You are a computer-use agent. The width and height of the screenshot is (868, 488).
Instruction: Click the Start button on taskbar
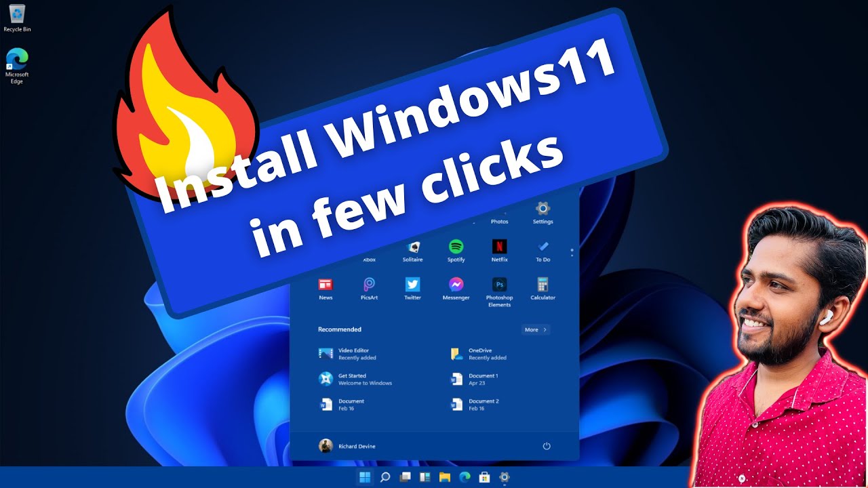coord(365,477)
